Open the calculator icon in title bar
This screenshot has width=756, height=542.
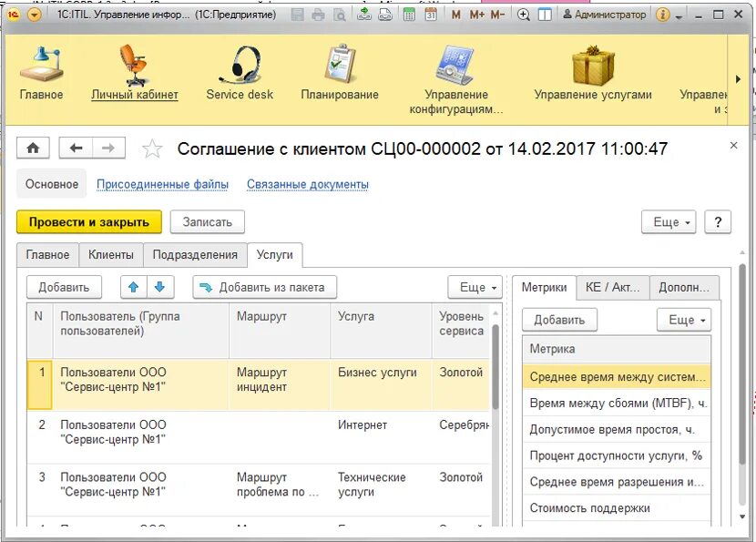(x=409, y=15)
